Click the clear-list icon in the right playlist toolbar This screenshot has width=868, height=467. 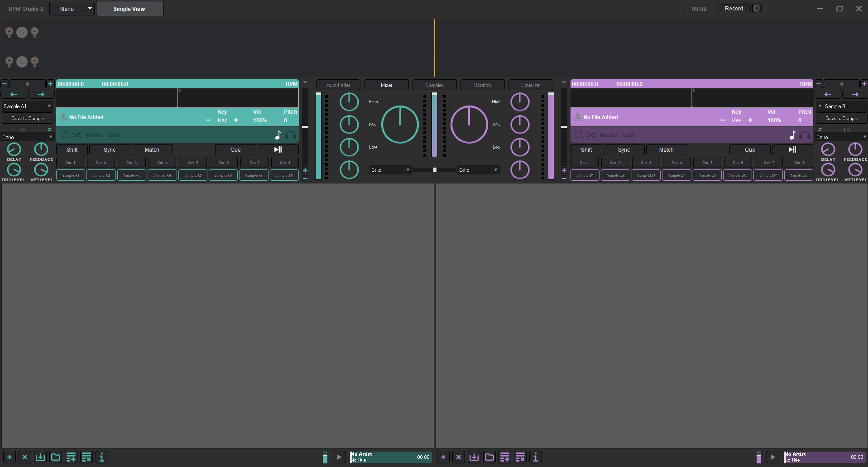point(520,457)
